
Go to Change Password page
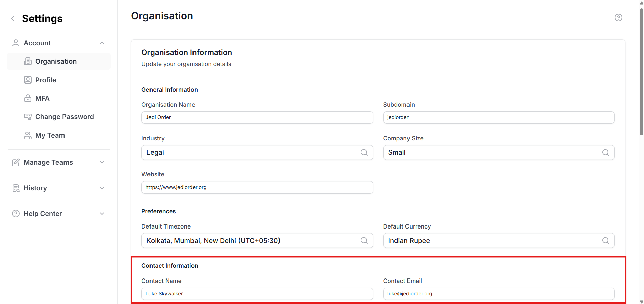click(x=64, y=117)
